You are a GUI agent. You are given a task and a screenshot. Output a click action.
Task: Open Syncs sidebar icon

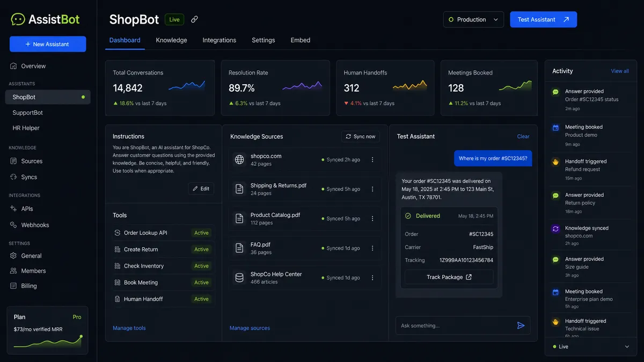(14, 177)
